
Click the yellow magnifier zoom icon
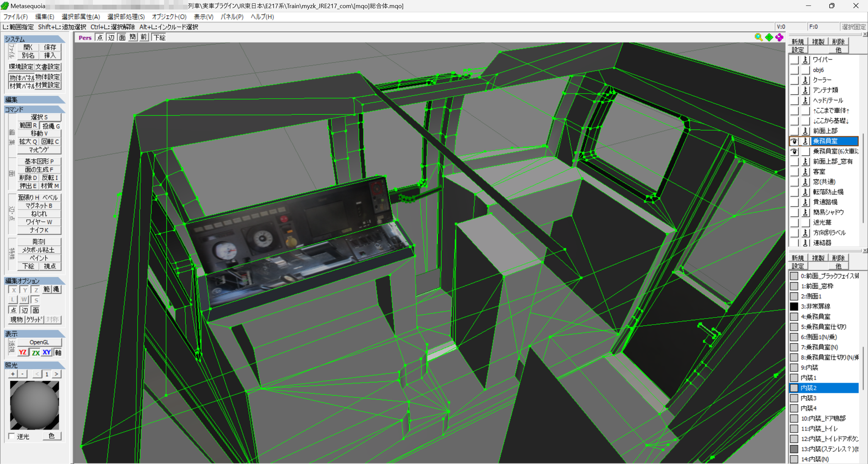[758, 37]
